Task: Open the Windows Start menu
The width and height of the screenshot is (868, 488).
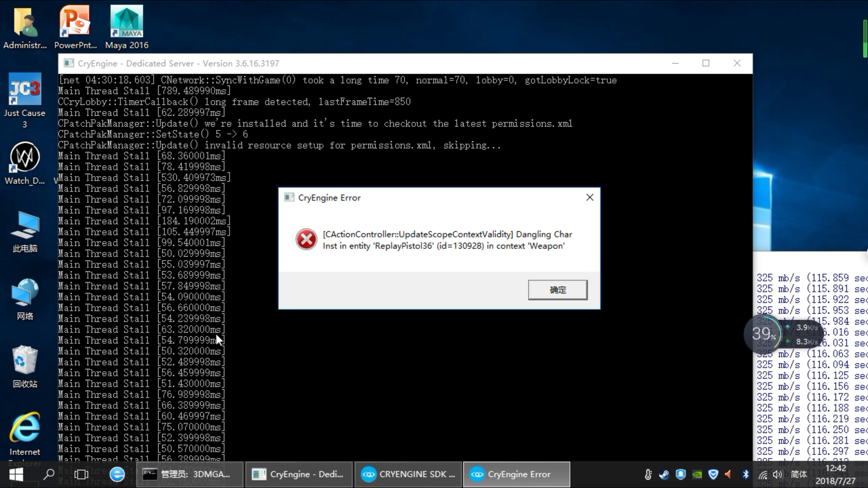Action: [16, 474]
